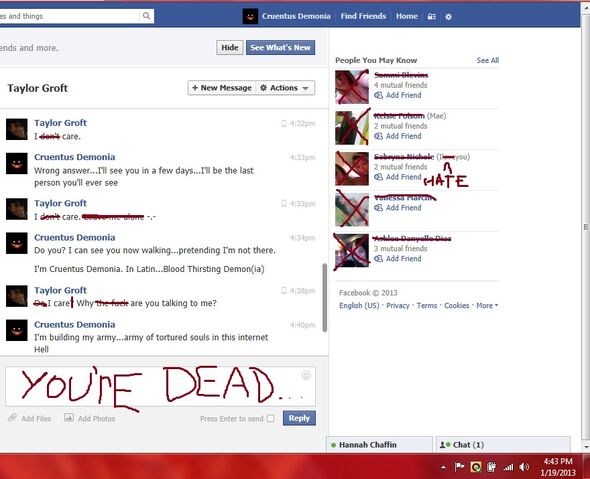Click Windows Action Center flag tray icon

pos(459,467)
